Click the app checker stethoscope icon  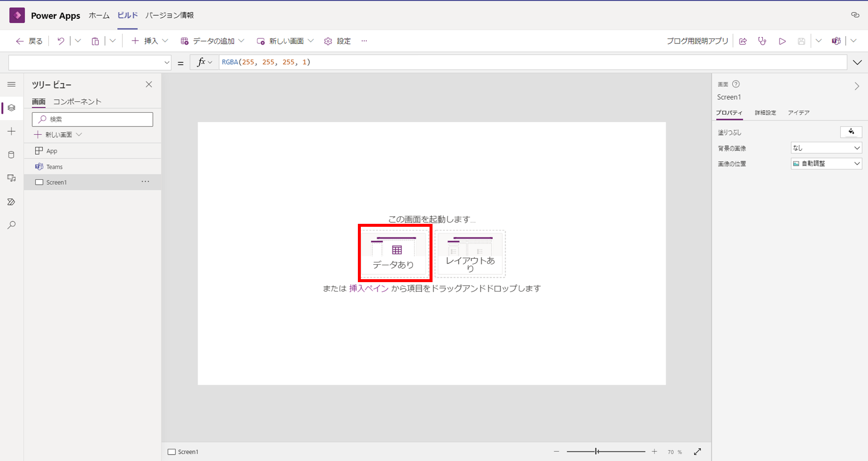(x=762, y=41)
